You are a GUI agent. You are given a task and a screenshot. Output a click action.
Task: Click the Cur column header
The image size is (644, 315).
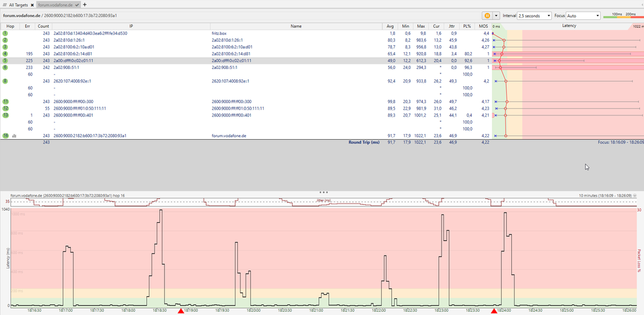[x=436, y=26]
